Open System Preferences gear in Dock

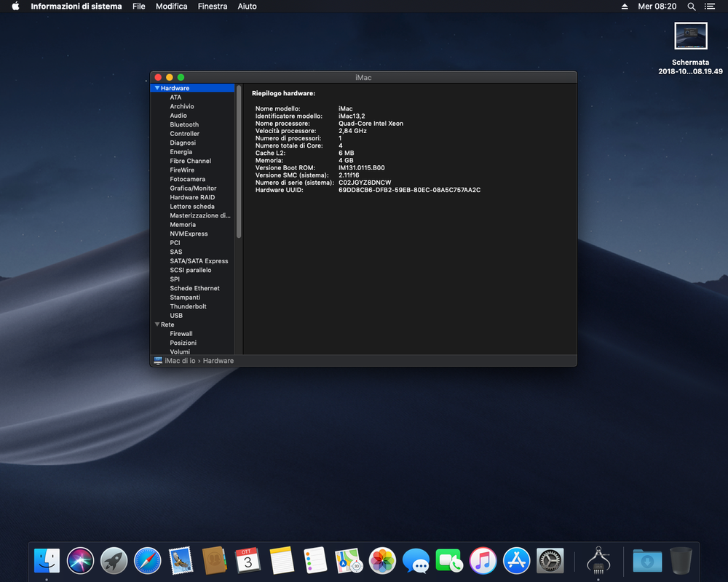(550, 561)
